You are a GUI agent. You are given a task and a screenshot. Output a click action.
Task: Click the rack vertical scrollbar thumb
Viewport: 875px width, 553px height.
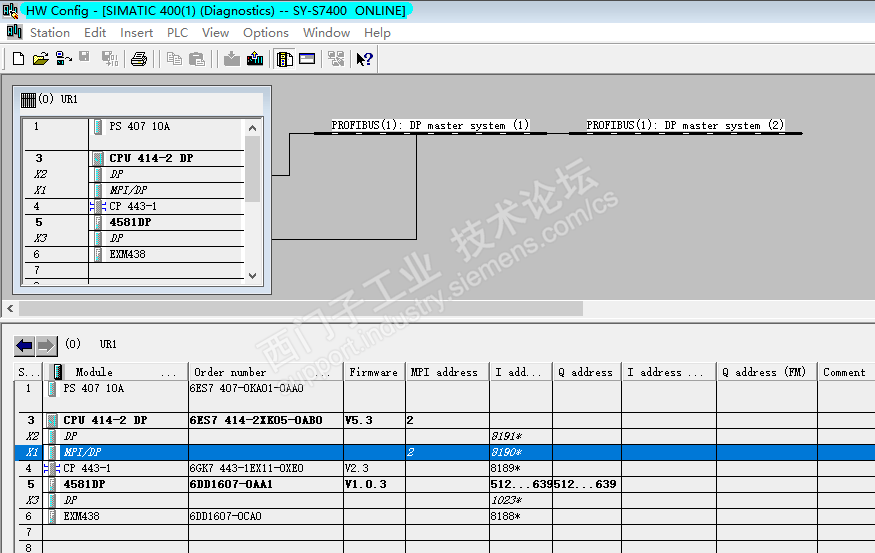click(252, 169)
